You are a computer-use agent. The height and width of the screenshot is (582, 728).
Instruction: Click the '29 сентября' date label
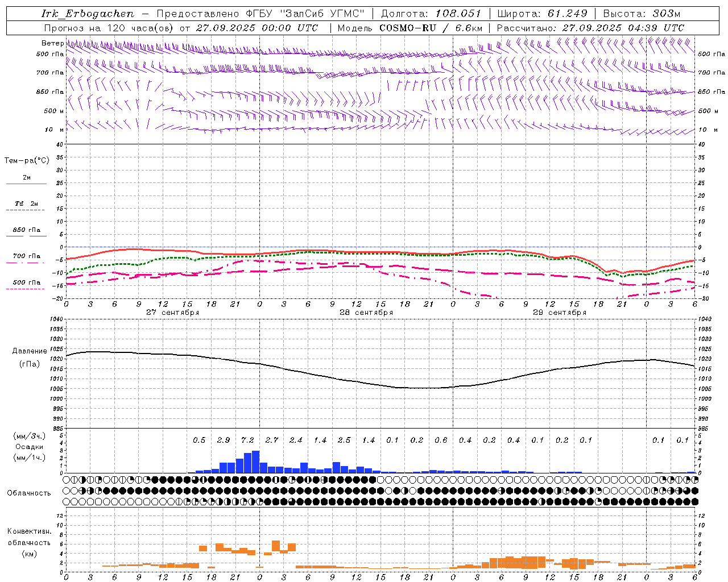coord(560,313)
